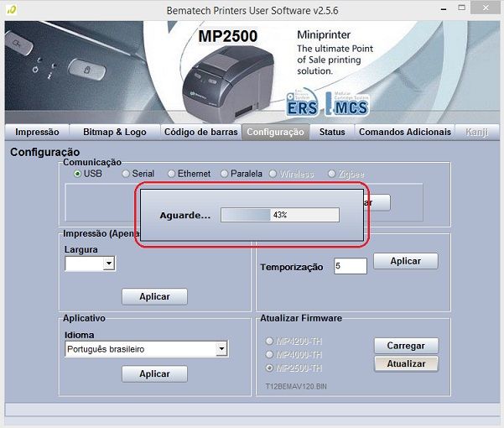Click the app icon in title bar

pos(9,9)
